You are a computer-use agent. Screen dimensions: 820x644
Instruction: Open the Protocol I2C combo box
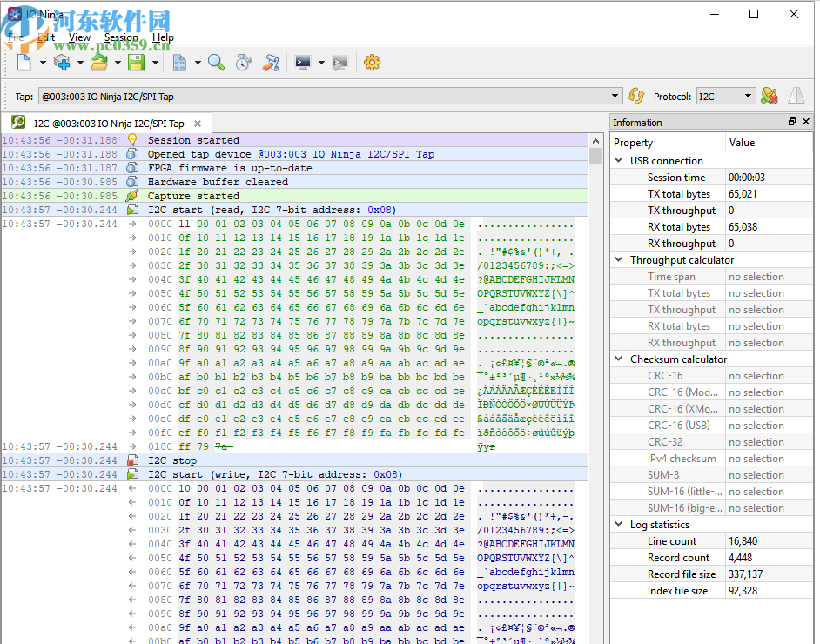tap(724, 97)
